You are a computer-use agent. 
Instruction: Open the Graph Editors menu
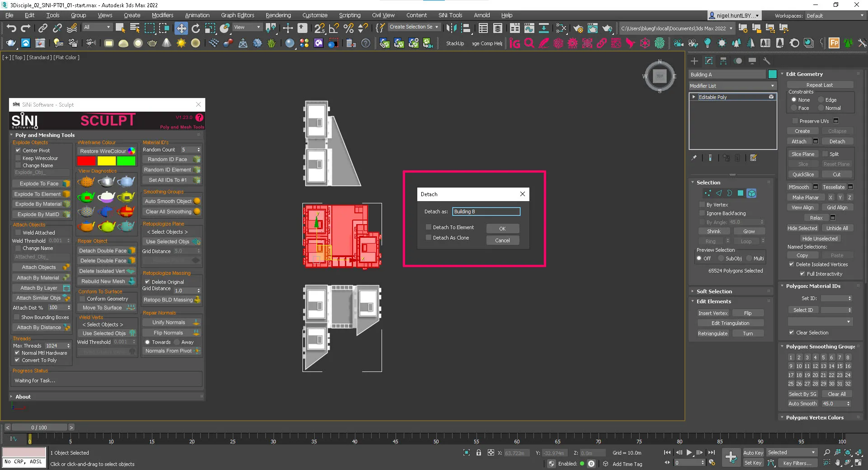[237, 15]
